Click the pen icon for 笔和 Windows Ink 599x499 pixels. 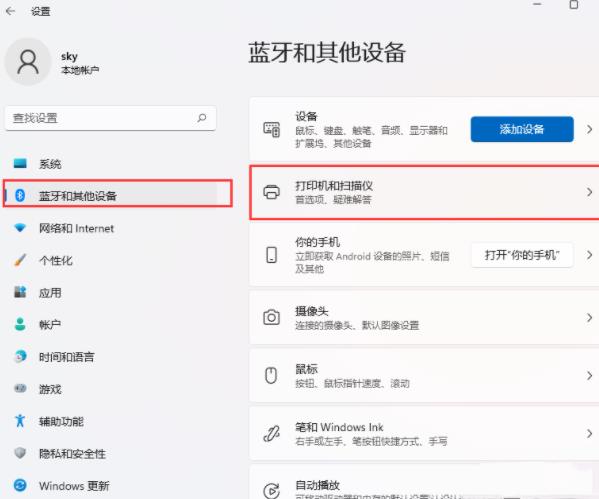[x=272, y=434]
